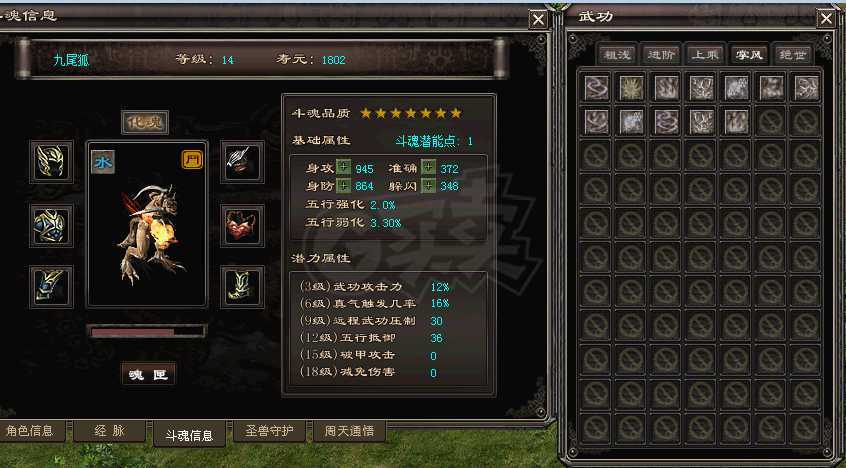This screenshot has width=846, height=468.
Task: Increase 躲闪 with its plus button
Action: 428,186
